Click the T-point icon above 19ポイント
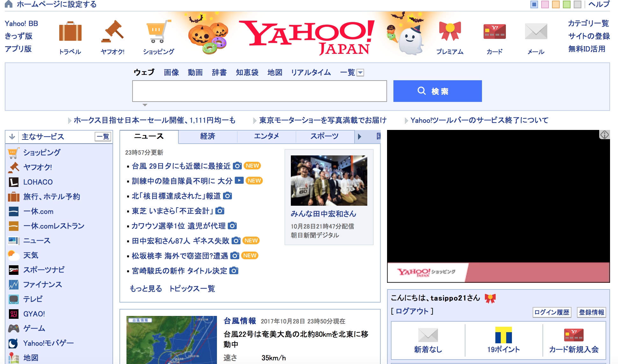Image resolution: width=618 pixels, height=364 pixels. 503,335
